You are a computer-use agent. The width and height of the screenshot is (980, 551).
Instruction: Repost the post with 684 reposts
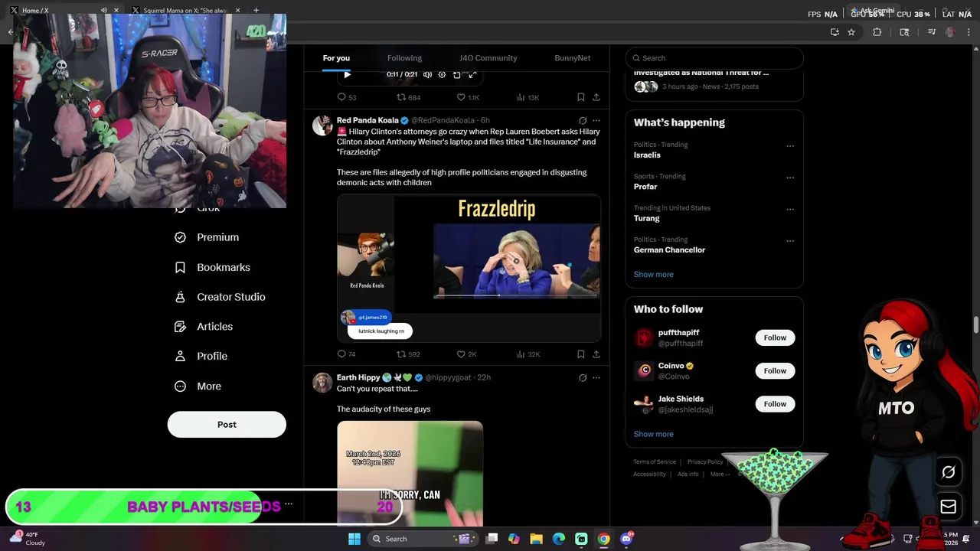(x=408, y=97)
